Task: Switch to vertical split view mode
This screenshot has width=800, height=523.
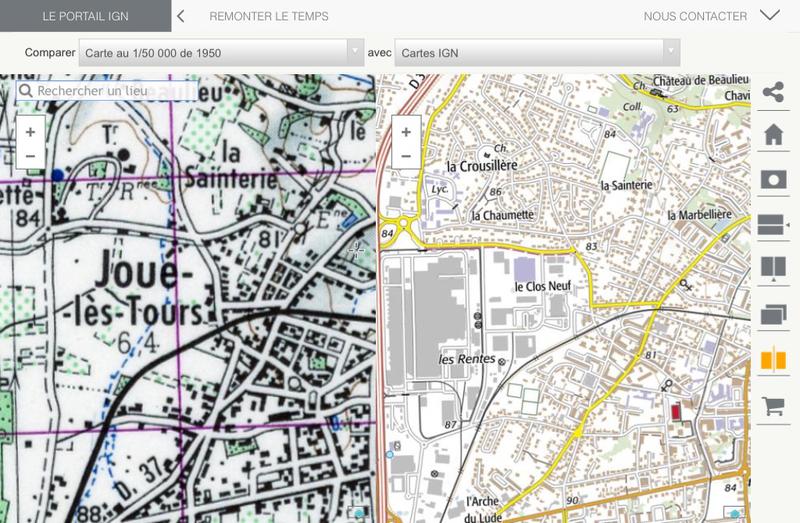Action: pos(772,269)
